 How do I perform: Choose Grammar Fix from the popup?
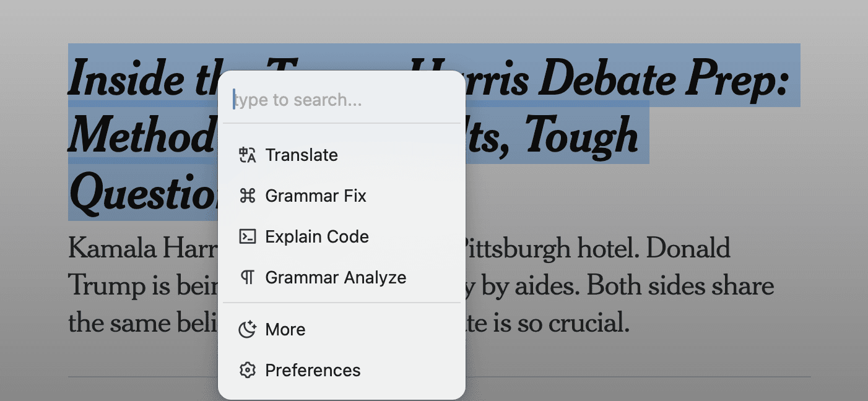pos(316,196)
